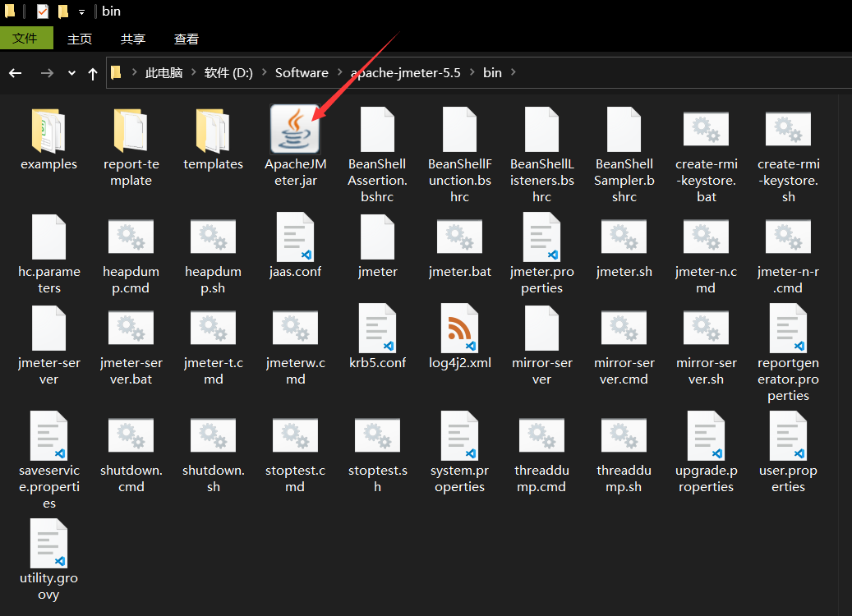Select the saveservice.properties icon
Image resolution: width=852 pixels, height=616 pixels.
pos(48,435)
